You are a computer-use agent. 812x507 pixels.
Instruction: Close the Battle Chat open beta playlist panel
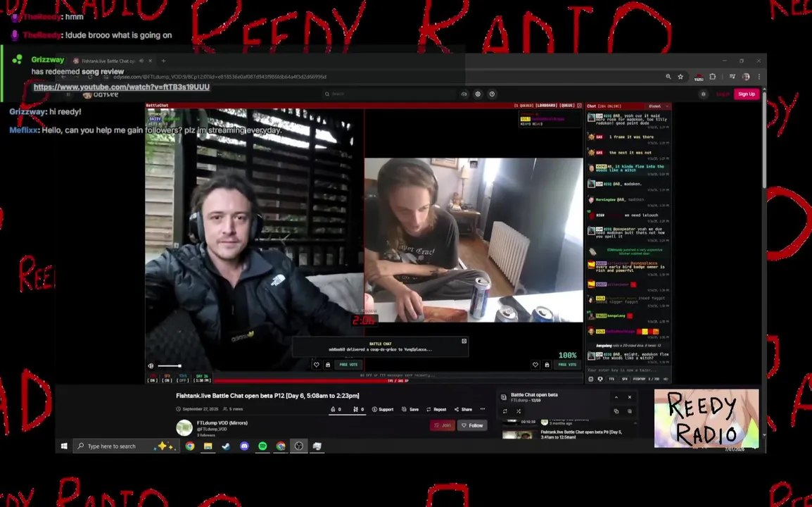click(x=630, y=397)
